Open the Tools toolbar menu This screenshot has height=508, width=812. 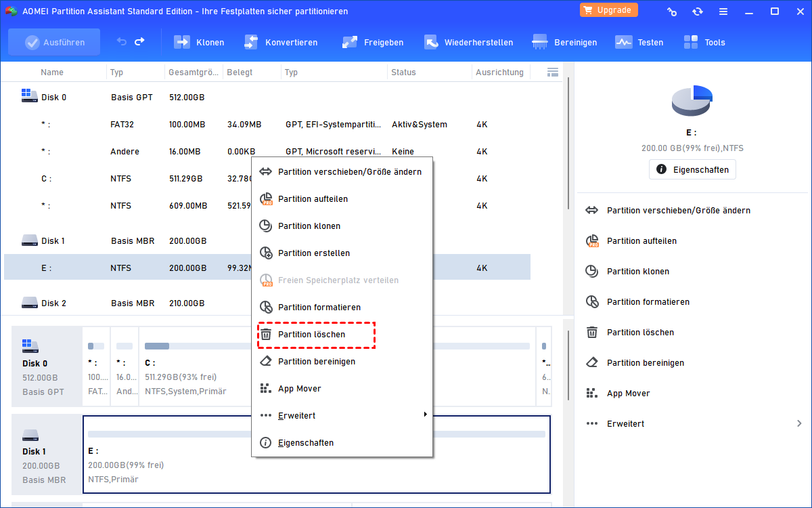click(x=704, y=42)
